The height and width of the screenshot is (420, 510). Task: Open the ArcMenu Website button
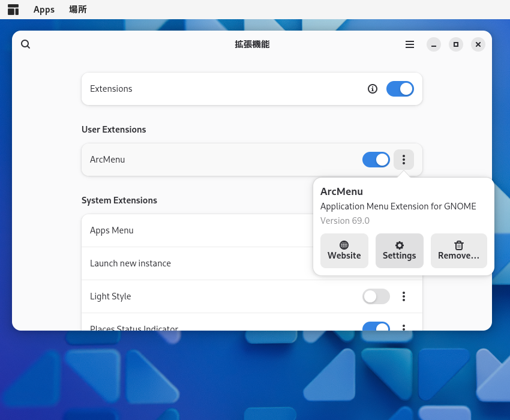(344, 251)
